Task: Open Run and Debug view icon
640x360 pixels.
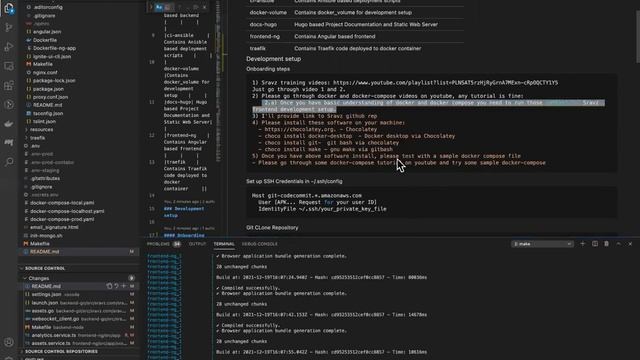Action: [9, 47]
